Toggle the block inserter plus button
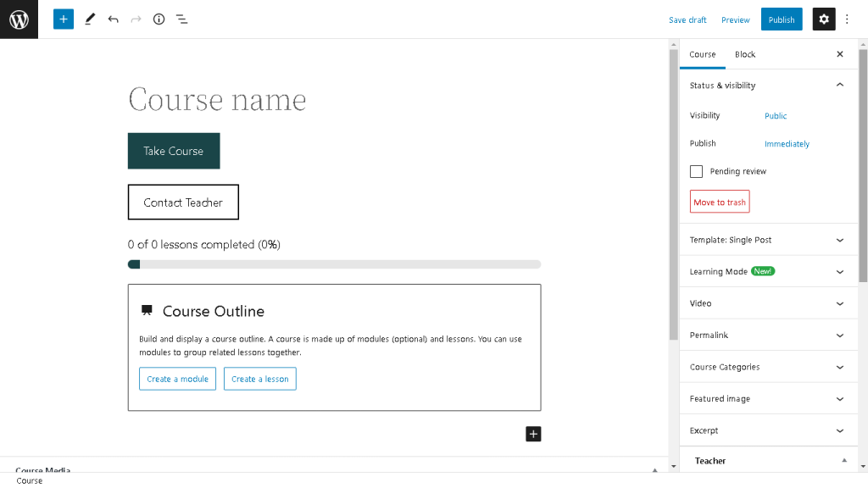 pyautogui.click(x=64, y=19)
